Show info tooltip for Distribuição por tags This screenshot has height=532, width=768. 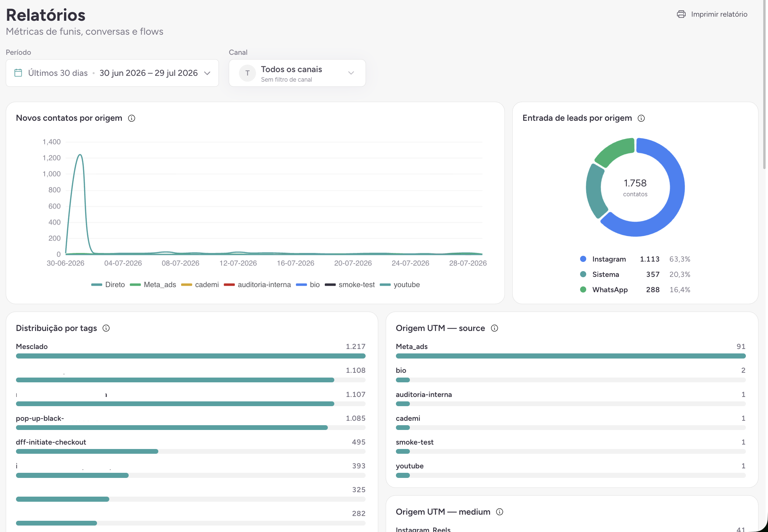(x=106, y=328)
